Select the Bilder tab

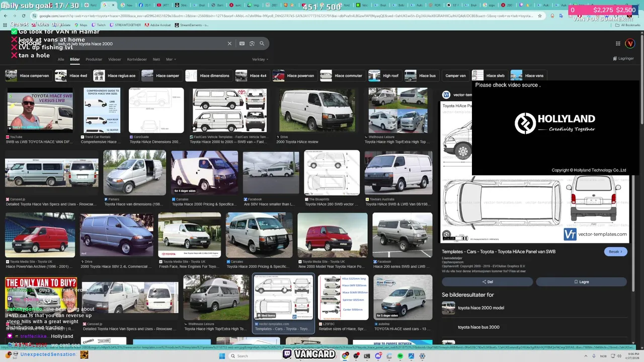point(75,59)
